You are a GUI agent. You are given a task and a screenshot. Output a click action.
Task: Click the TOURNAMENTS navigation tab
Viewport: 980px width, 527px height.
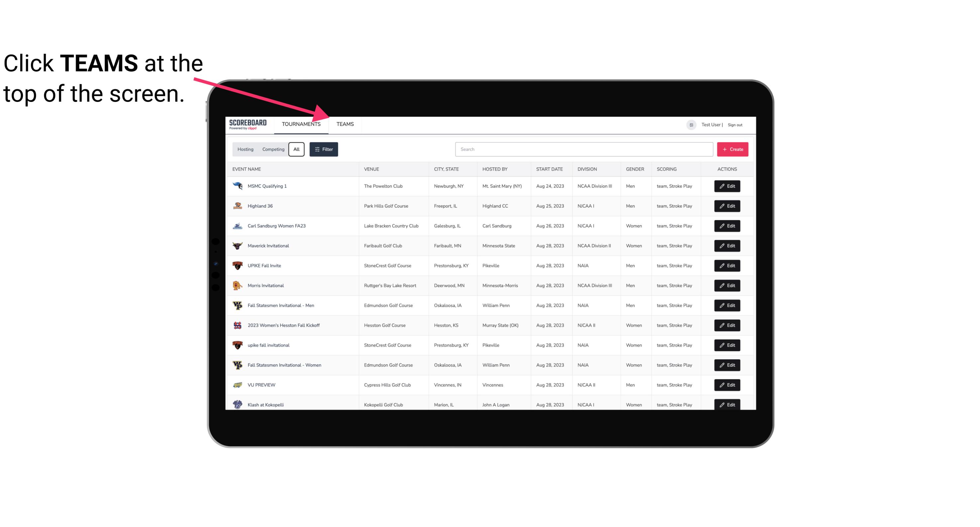[301, 124]
